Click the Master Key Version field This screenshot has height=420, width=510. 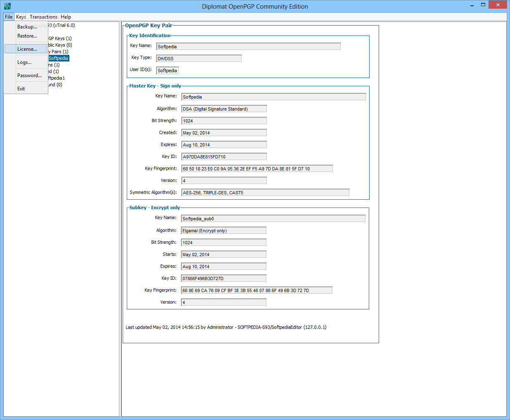click(x=224, y=181)
